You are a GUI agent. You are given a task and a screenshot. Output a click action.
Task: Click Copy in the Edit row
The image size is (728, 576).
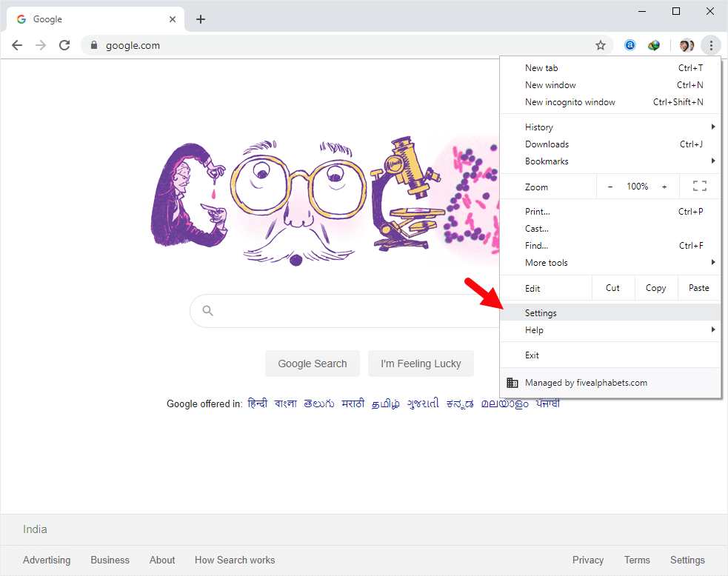(x=655, y=288)
